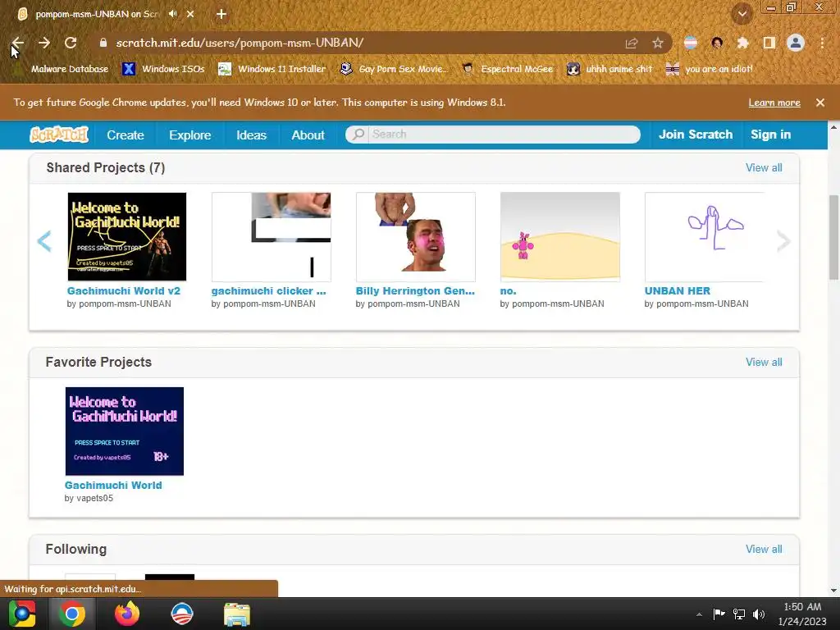This screenshot has width=840, height=630.
Task: Open the About menu item
Action: pos(308,135)
